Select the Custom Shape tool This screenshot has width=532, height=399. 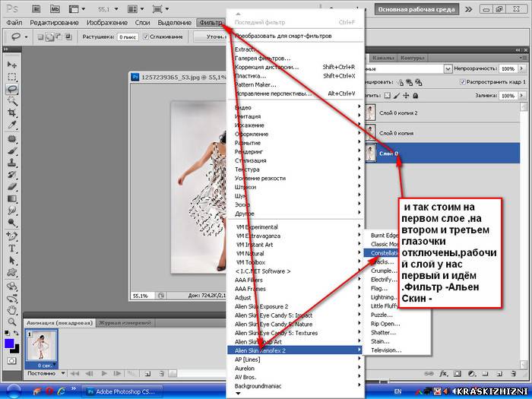(x=12, y=272)
